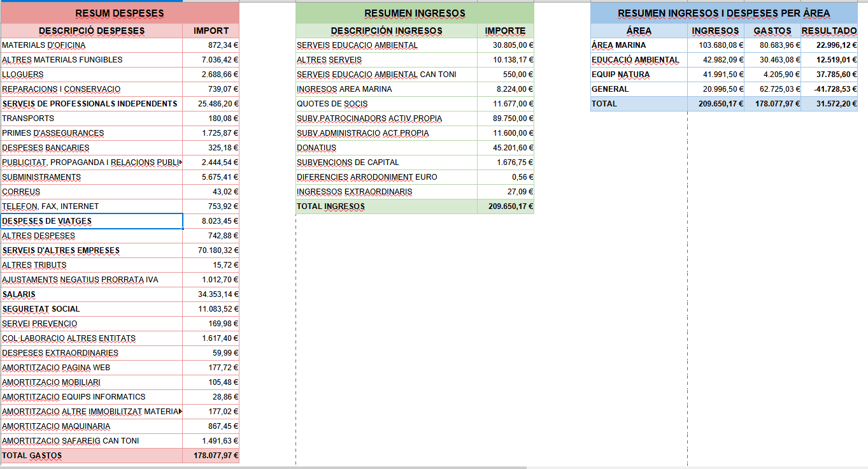Image resolution: width=868 pixels, height=469 pixels.
Task: Click the TOTAL INGRESOS value 209.650,17 €
Action: pos(506,206)
